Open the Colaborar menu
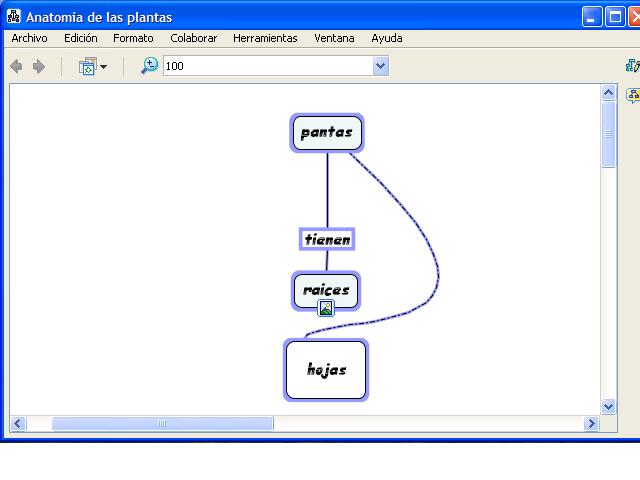The width and height of the screenshot is (640, 480). pos(193,38)
